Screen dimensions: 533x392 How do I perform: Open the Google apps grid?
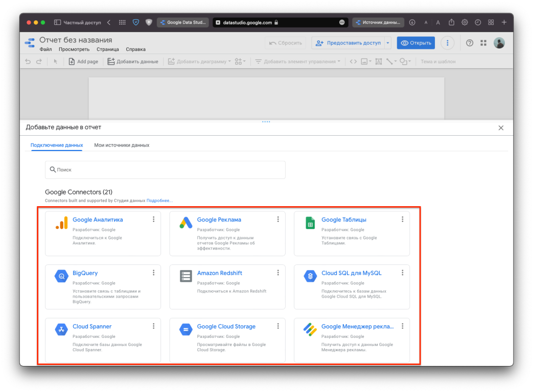pyautogui.click(x=483, y=43)
